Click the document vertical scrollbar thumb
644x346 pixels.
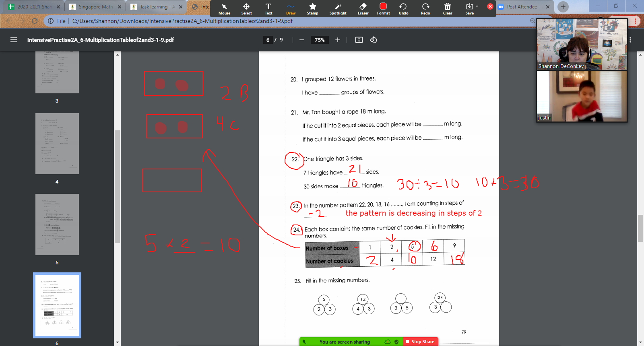coord(640,228)
